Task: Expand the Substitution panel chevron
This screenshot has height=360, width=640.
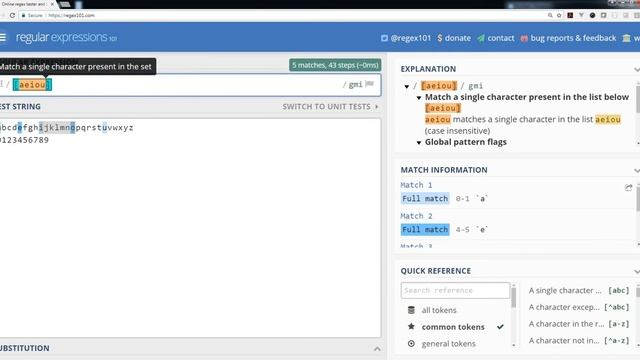Action: pos(377,349)
